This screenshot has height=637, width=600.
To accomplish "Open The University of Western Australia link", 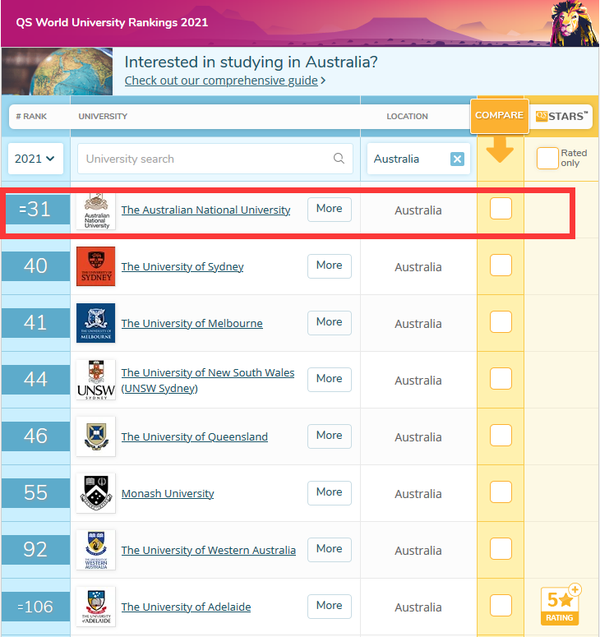I will click(x=208, y=550).
